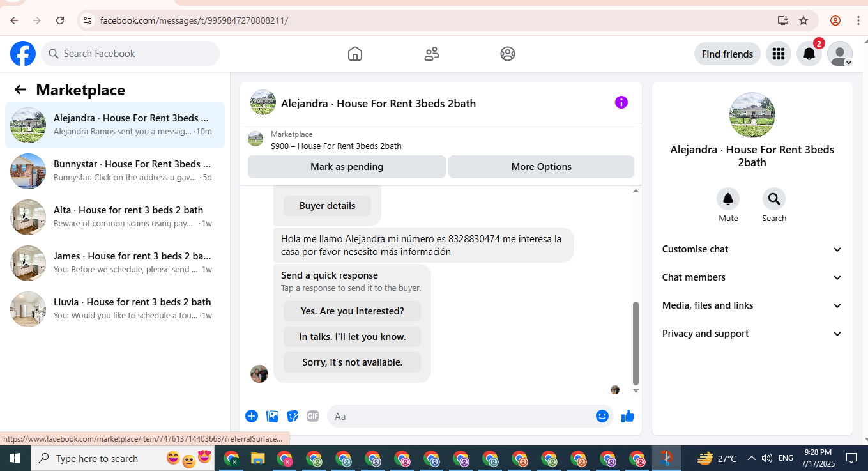The height and width of the screenshot is (471, 868).
Task: Mark the listing as pending
Action: click(347, 167)
